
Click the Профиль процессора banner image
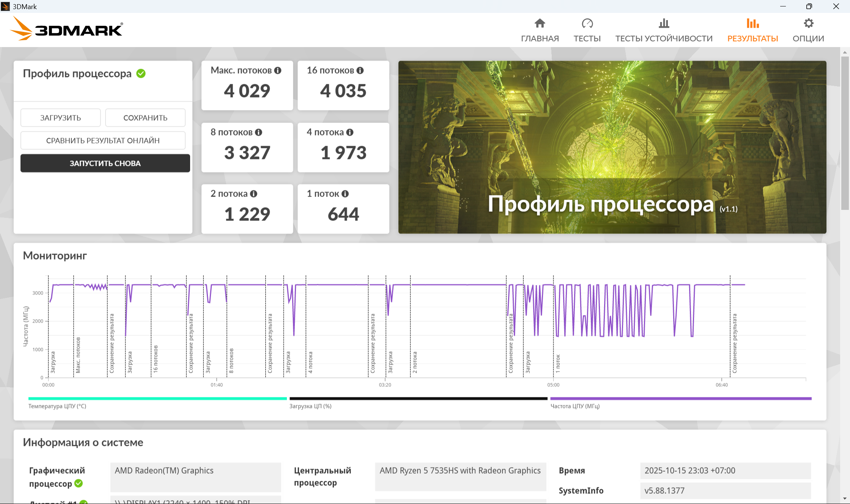tap(612, 147)
